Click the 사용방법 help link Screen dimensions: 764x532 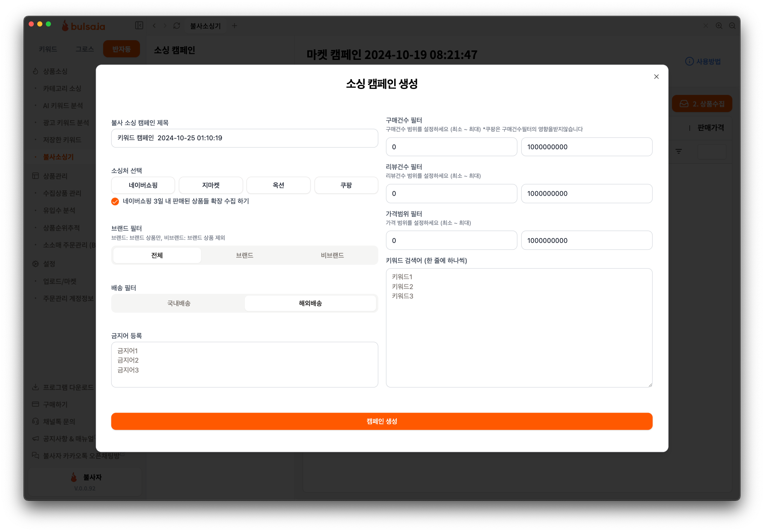point(703,62)
